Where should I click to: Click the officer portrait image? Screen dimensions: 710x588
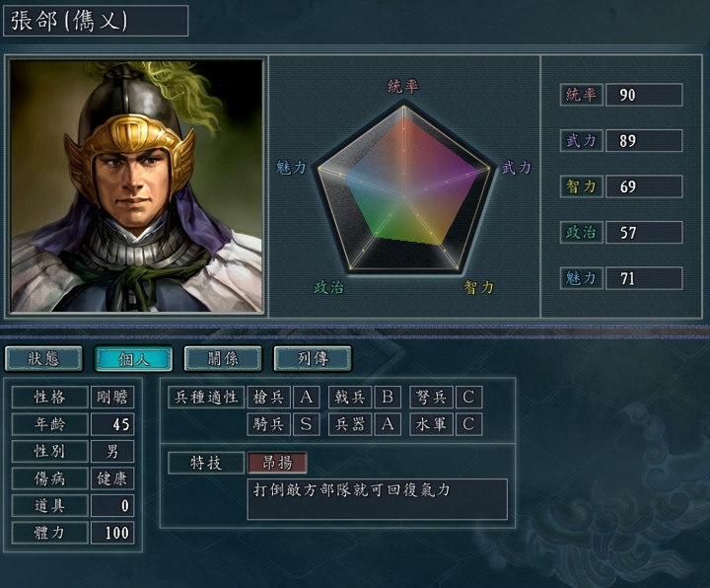click(x=136, y=185)
